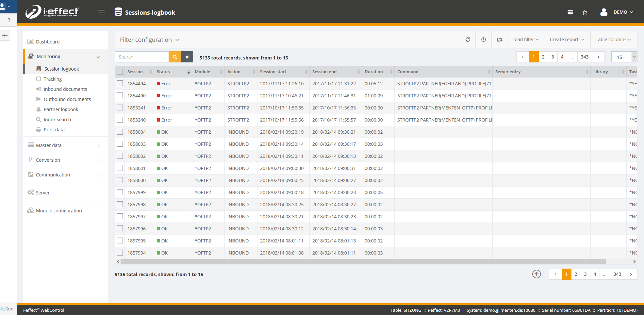644x315 pixels.
Task: Click the clock auto-refresh icon
Action: (x=483, y=40)
